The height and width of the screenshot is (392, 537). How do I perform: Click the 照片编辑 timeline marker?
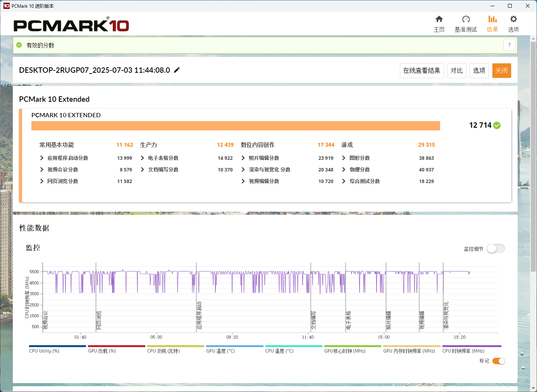click(x=389, y=320)
